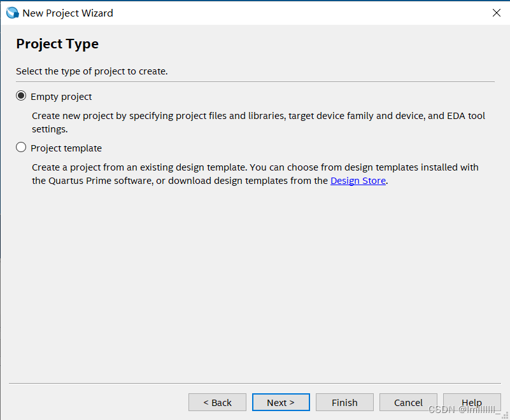This screenshot has width=510, height=420.
Task: Close the New Project Wizard window
Action: (497, 13)
